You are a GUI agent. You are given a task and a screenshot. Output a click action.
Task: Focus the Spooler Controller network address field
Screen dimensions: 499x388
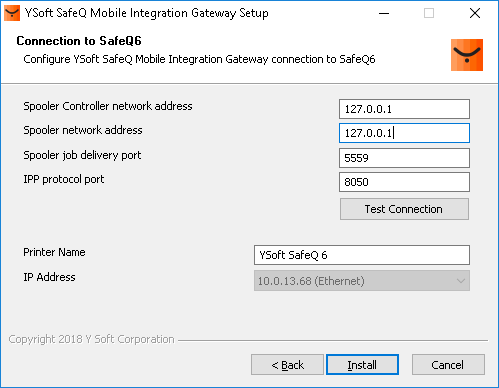click(x=404, y=109)
